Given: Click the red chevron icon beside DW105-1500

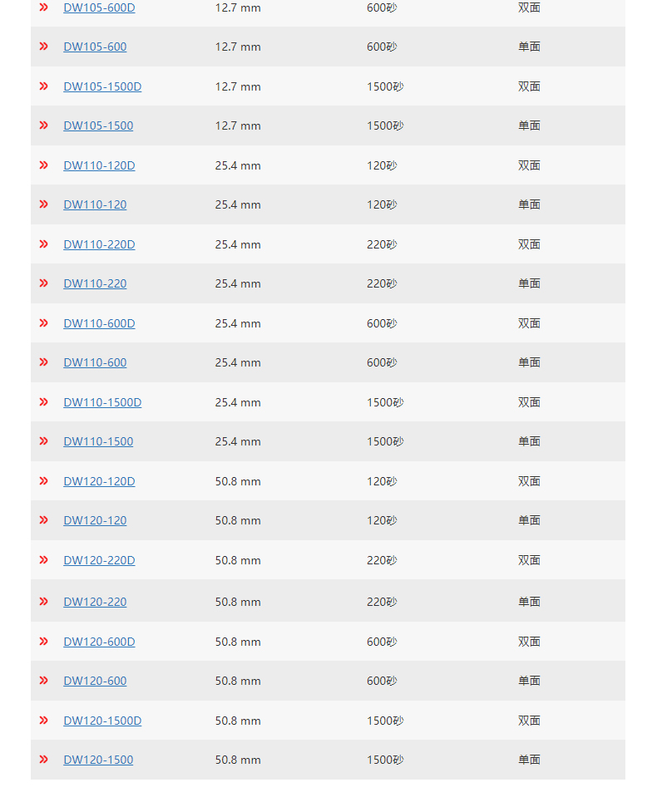Looking at the screenshot, I should pos(44,125).
